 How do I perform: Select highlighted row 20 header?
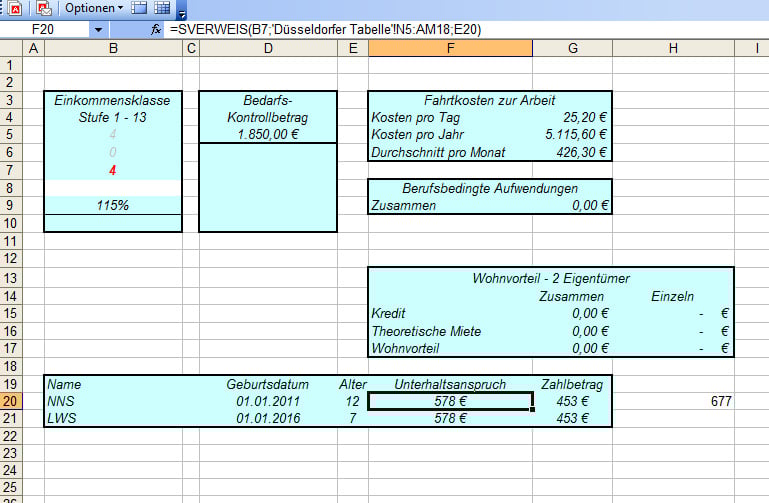(x=11, y=401)
